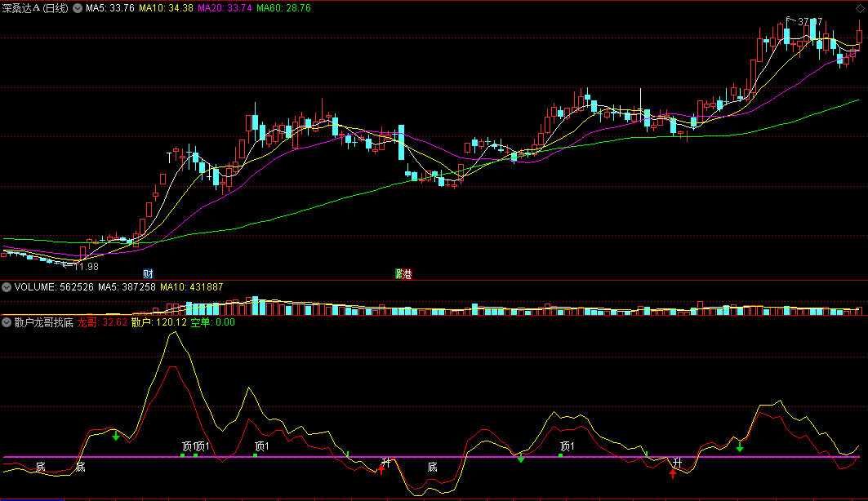Click the MA5: 33.76 label in price header
This screenshot has width=868, height=501.
[110, 8]
